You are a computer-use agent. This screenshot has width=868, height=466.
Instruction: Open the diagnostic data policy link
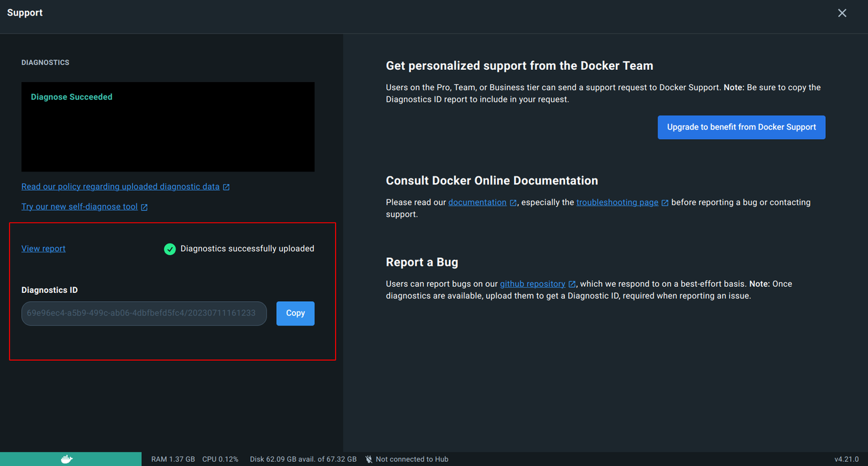(x=120, y=187)
